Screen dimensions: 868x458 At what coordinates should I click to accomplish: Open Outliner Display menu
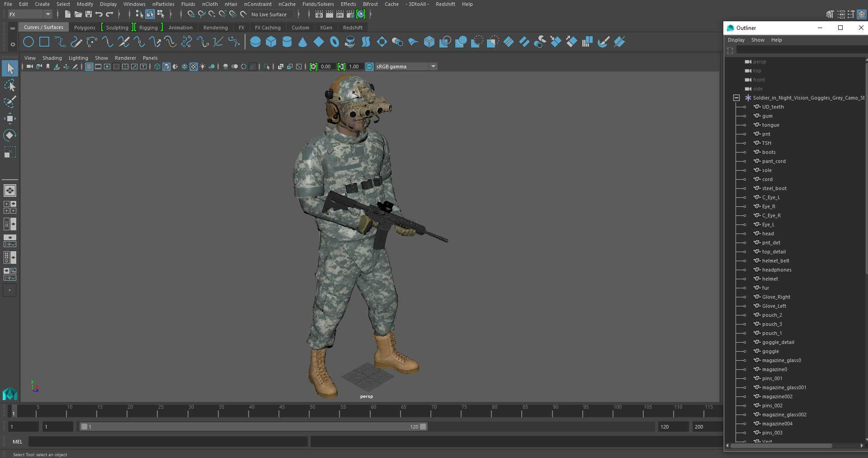736,40
